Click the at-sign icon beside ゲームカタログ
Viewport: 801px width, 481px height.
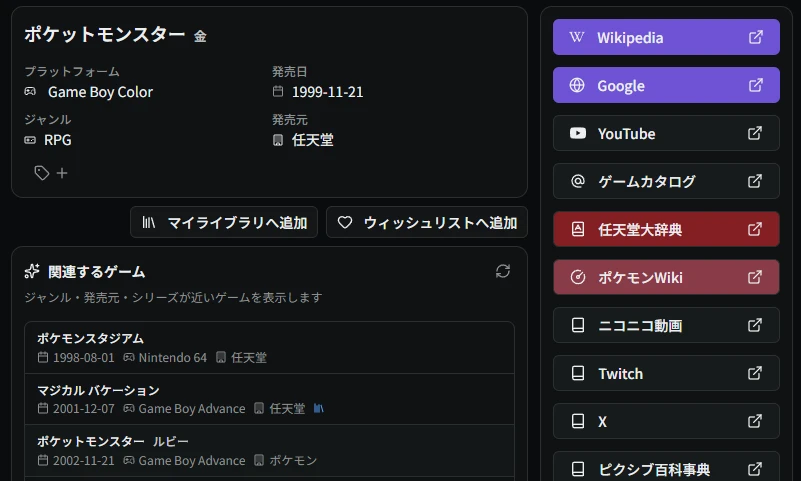578,181
